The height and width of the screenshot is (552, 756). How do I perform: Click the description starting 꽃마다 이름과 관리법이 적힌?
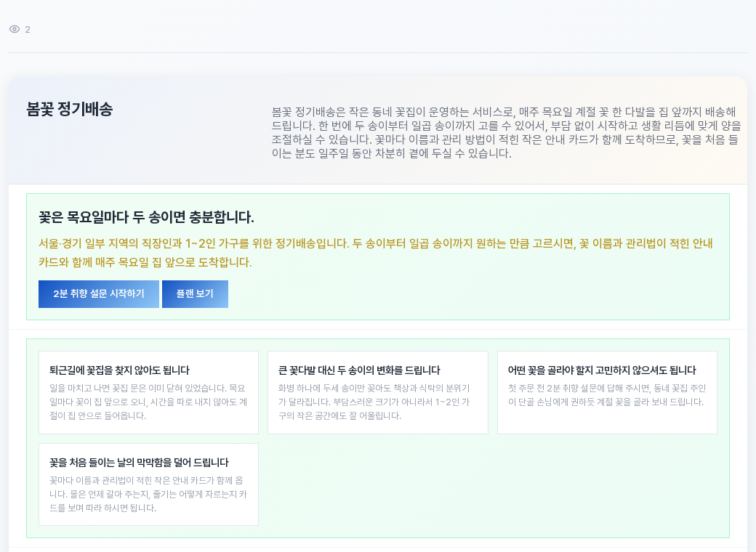[148, 494]
